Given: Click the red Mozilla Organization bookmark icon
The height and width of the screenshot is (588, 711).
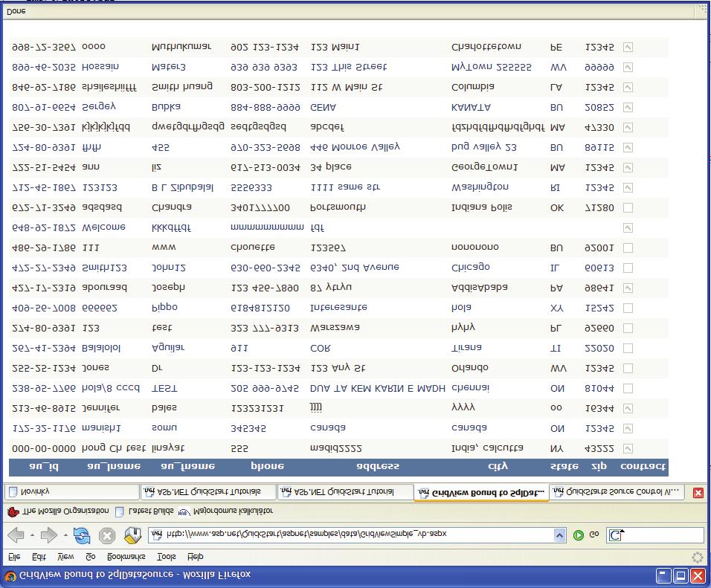Looking at the screenshot, I should coord(13,512).
